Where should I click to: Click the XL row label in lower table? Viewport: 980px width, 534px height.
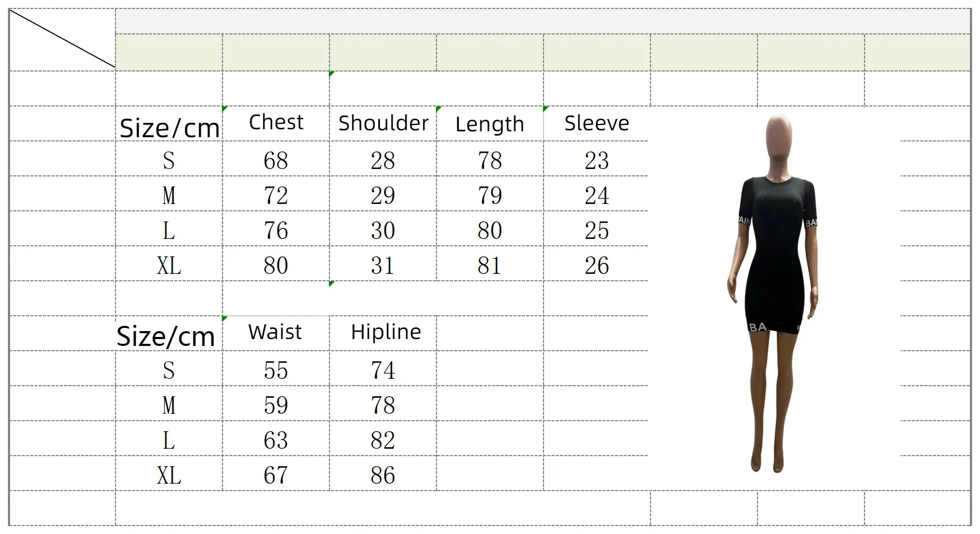[169, 473]
